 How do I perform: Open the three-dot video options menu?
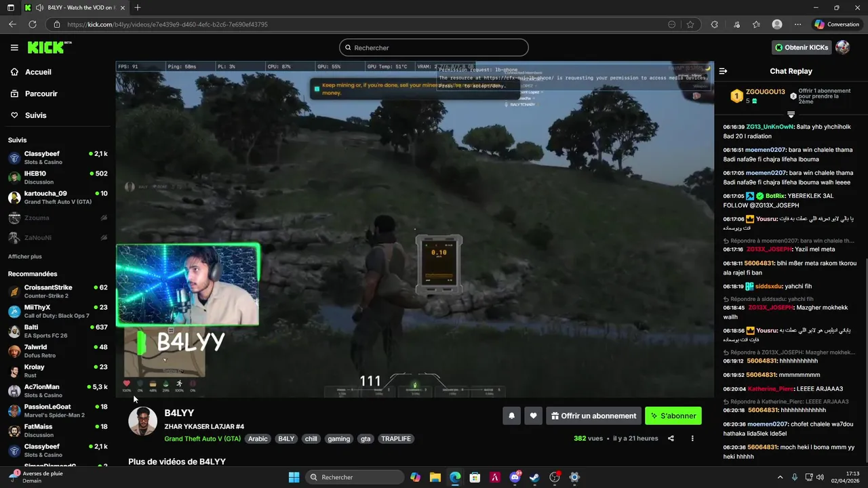pyautogui.click(x=692, y=439)
